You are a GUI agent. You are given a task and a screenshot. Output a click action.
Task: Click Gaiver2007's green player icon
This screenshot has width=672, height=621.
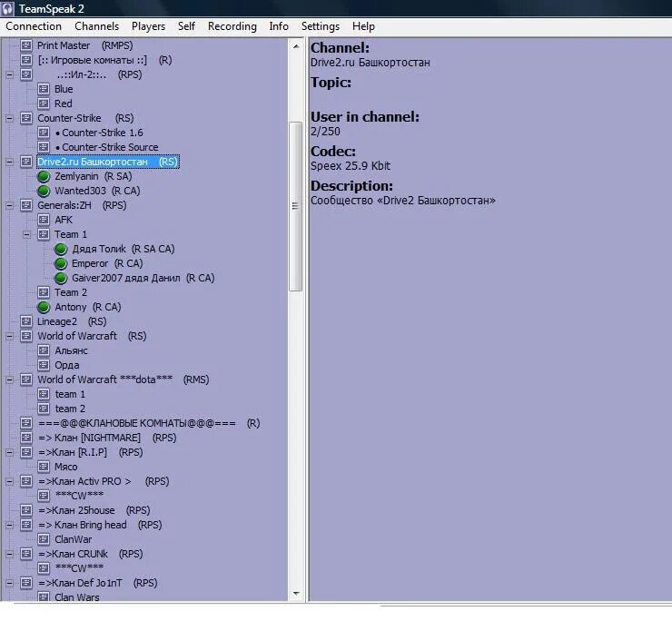[x=61, y=278]
